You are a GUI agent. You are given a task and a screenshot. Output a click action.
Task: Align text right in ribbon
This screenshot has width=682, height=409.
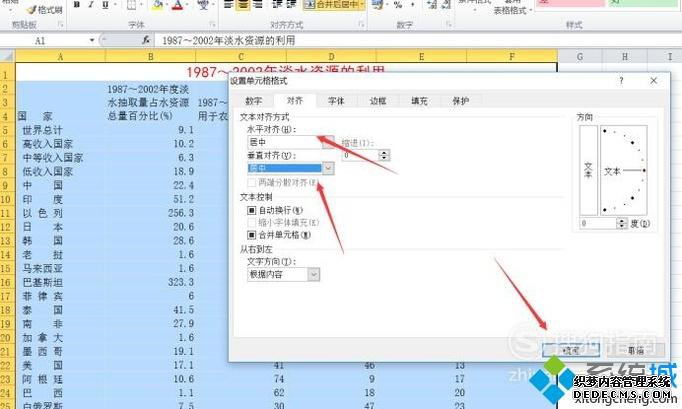258,4
